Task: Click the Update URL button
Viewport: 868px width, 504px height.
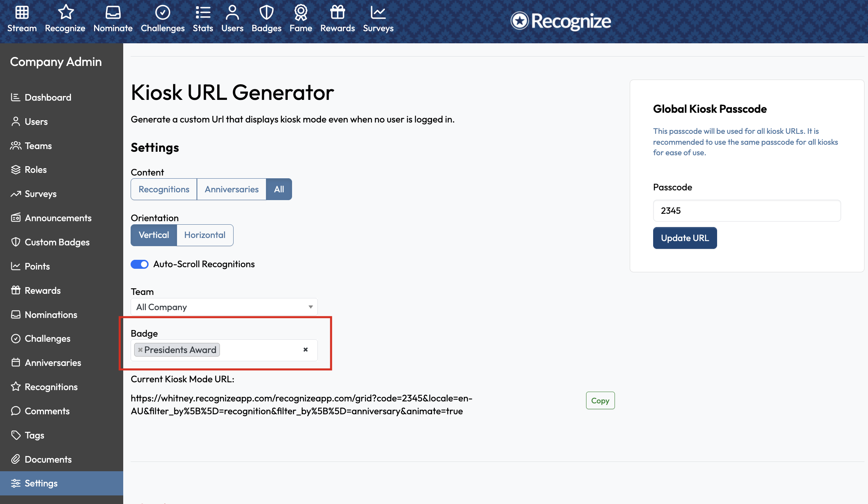Action: pos(685,238)
